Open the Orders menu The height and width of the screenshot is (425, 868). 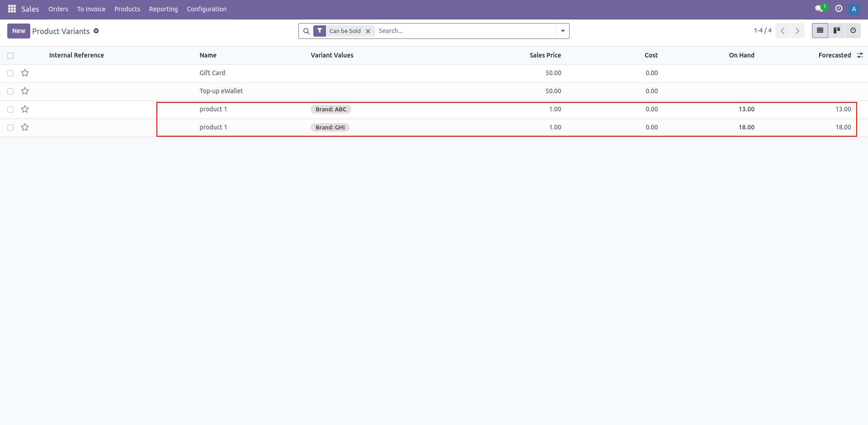point(58,9)
